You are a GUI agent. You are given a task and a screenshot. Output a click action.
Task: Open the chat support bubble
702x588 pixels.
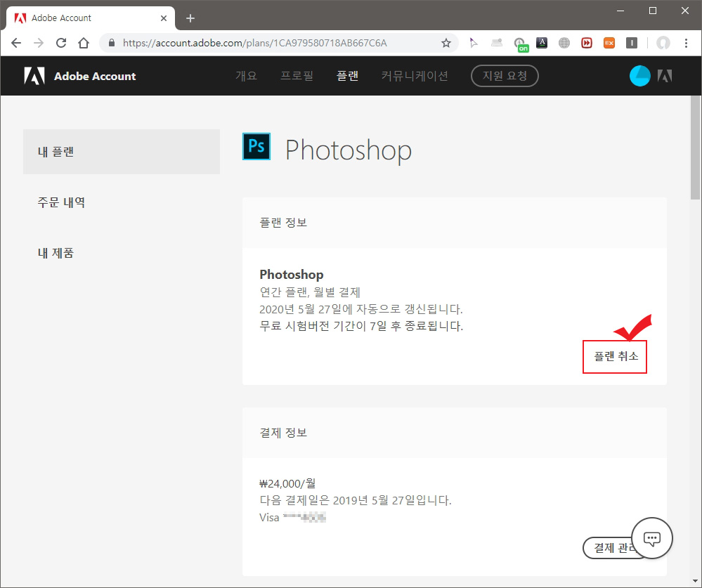pos(652,538)
